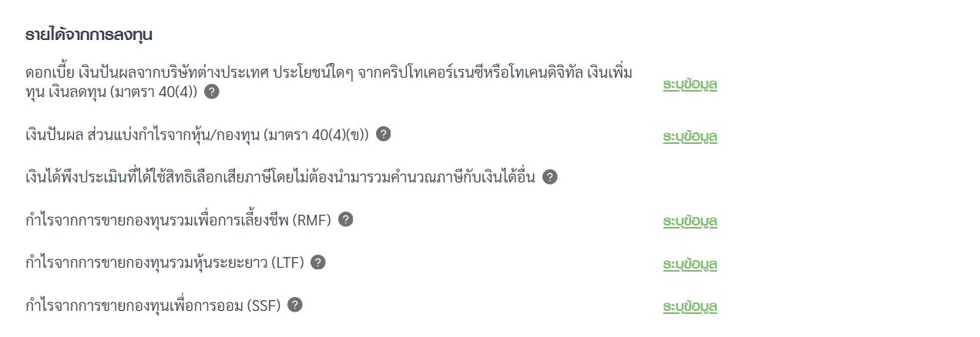Click the question mark beside SSF profit
The image size is (980, 337).
coord(294,305)
